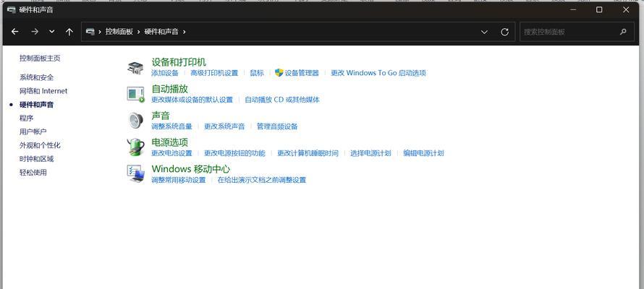Open 电源选项 heading
Image resolution: width=644 pixels, height=289 pixels.
click(169, 142)
